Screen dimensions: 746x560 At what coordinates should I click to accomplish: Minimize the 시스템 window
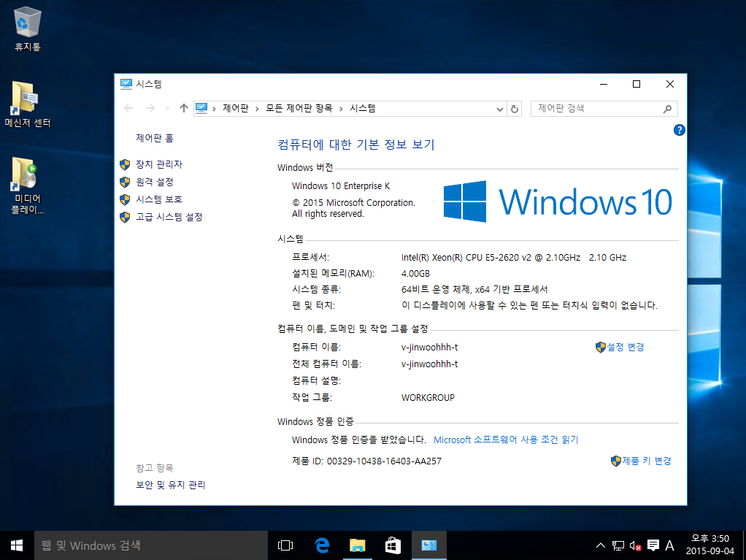tap(604, 84)
